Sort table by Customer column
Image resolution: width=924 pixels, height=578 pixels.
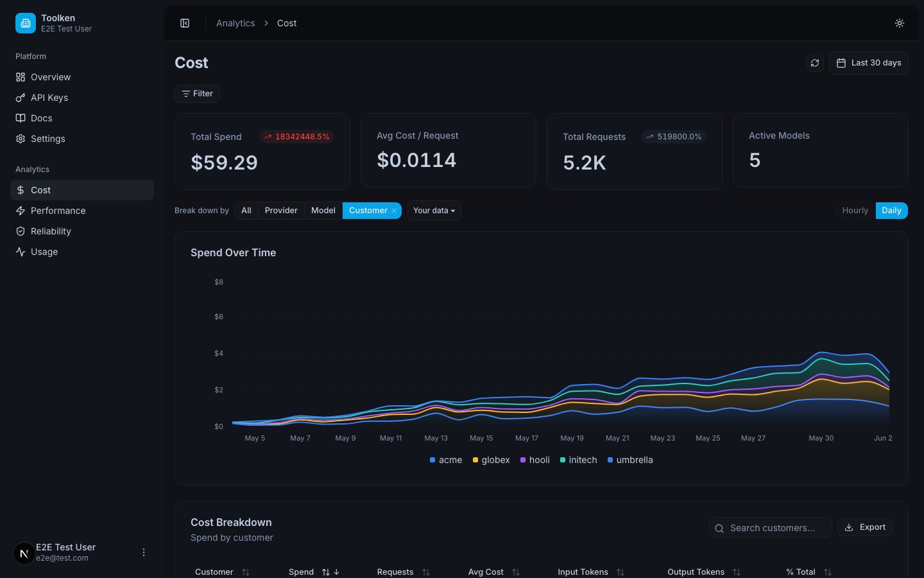pyautogui.click(x=222, y=572)
